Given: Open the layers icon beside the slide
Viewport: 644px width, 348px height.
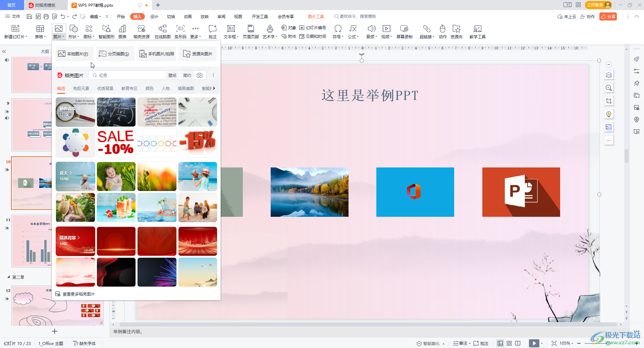Looking at the screenshot, I should (x=609, y=75).
